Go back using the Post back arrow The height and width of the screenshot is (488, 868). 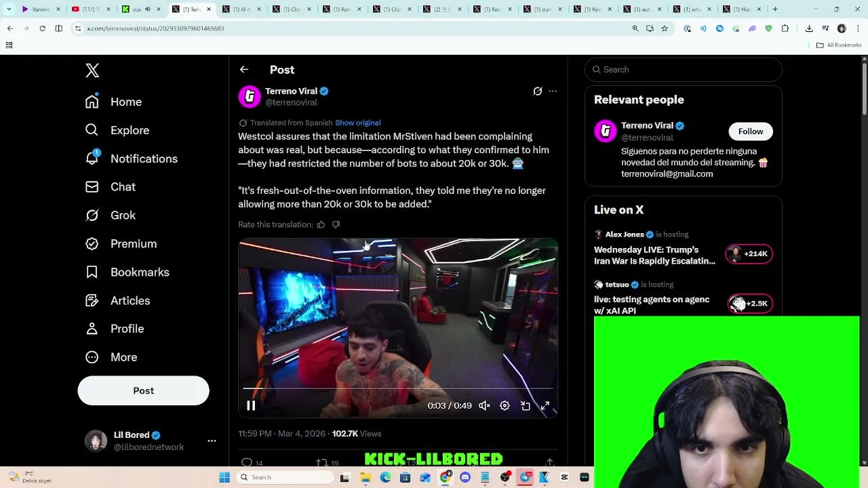(x=244, y=70)
